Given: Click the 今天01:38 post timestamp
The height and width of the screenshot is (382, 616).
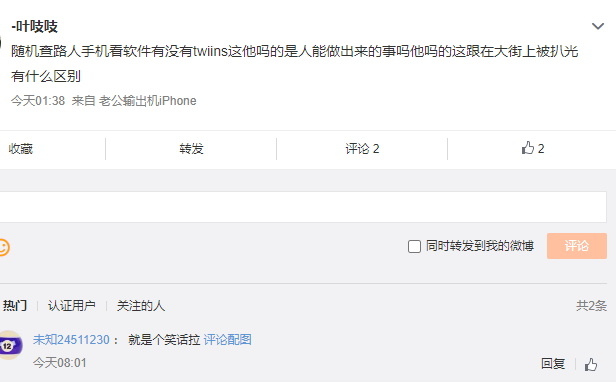Looking at the screenshot, I should (38, 101).
